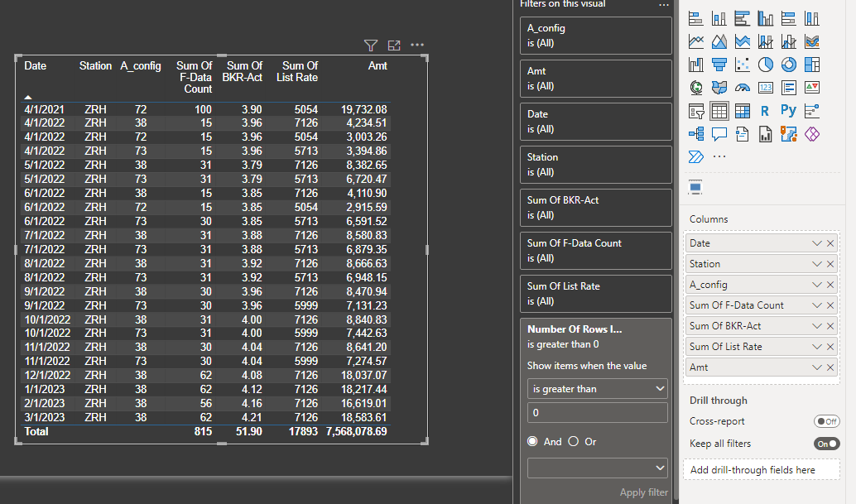Select the And radio button
Screen dimensions: 856x504
coord(534,442)
